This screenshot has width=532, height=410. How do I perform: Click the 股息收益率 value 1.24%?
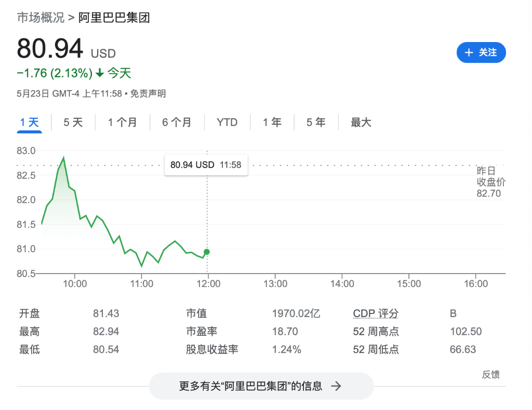tap(287, 349)
